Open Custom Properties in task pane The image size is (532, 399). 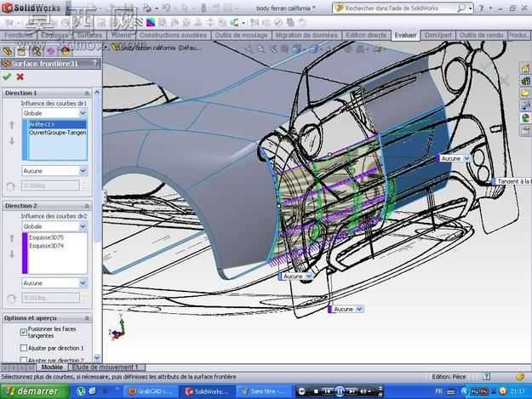pos(525,130)
